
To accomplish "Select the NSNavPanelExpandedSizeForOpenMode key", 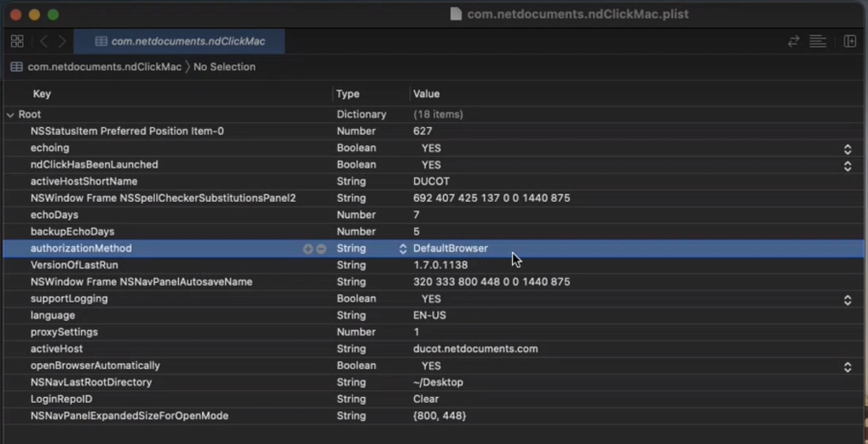I will (129, 417).
